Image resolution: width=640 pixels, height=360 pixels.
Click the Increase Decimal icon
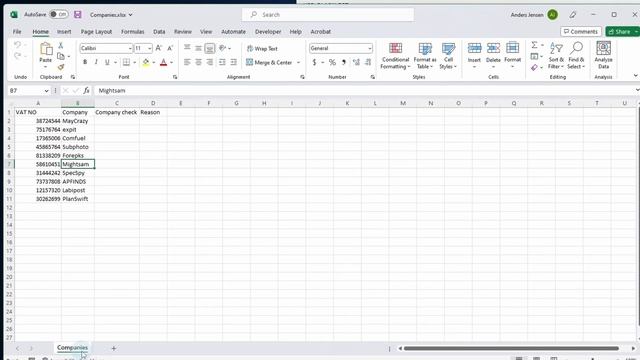pyautogui.click(x=356, y=62)
